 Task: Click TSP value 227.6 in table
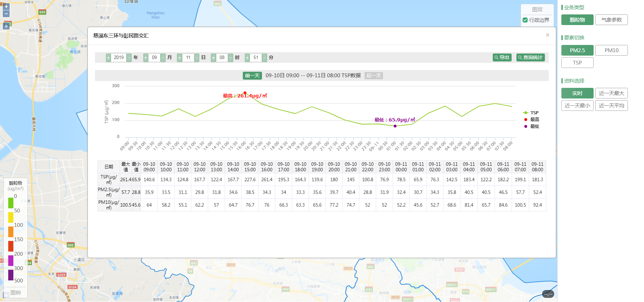[x=250, y=179]
